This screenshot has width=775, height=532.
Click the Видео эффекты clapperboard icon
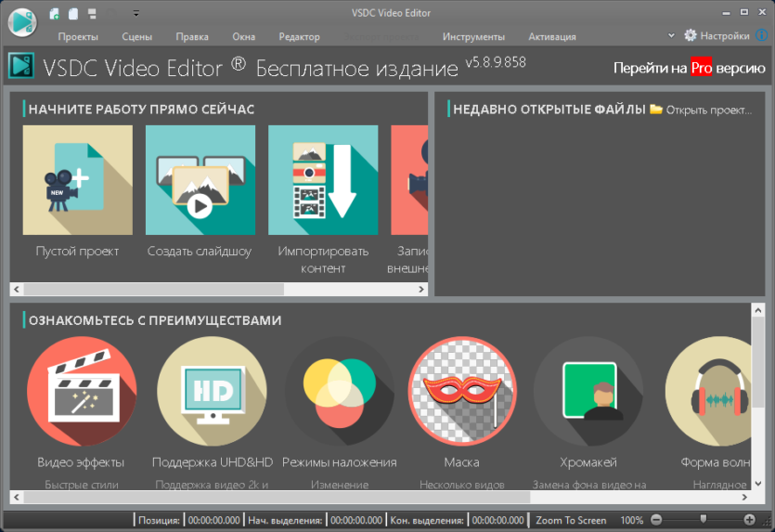tap(82, 391)
